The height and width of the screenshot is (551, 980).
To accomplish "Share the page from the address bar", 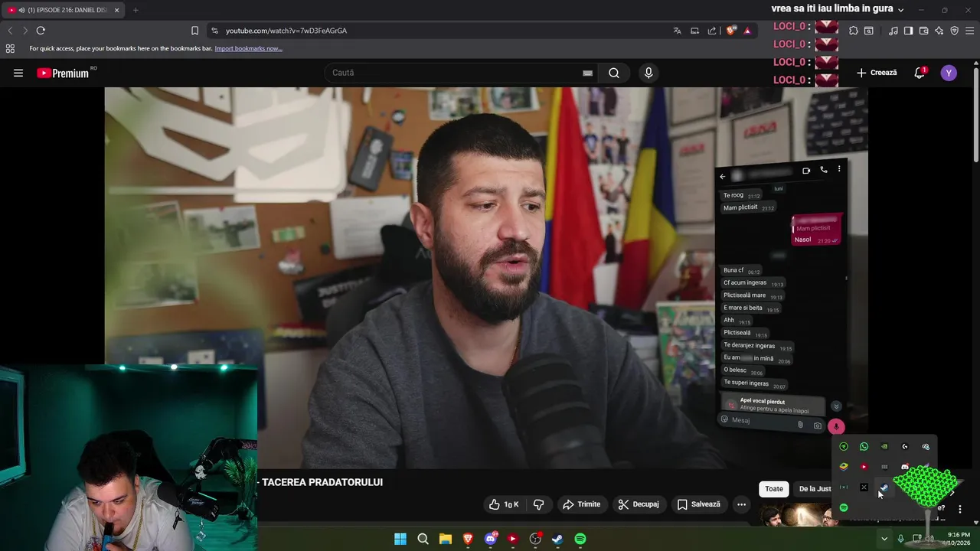I will click(712, 31).
